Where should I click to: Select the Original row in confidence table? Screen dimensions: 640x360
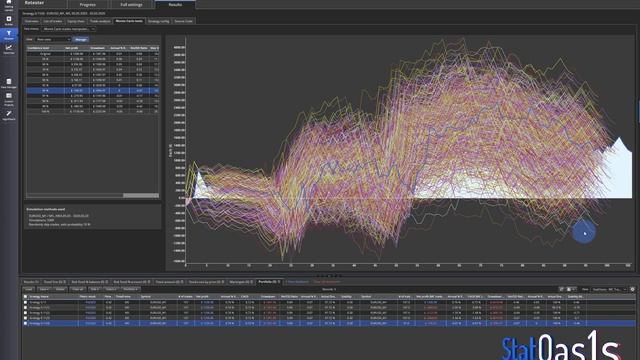[x=93, y=53]
